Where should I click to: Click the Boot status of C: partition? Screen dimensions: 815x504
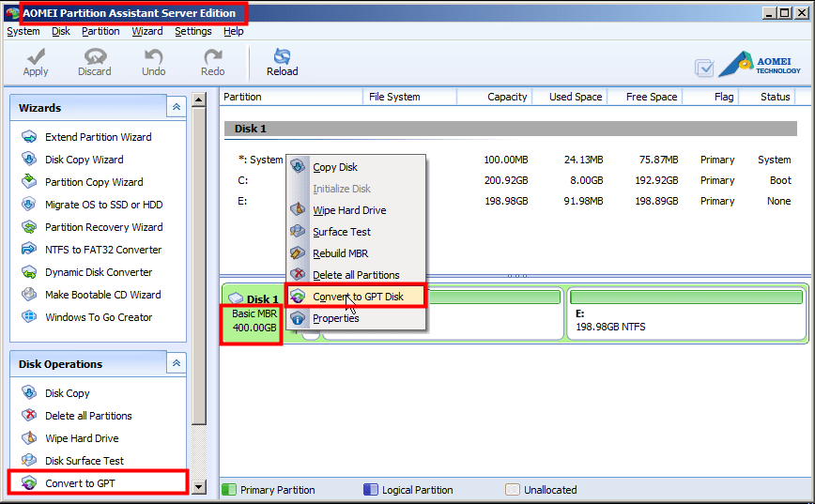click(x=780, y=180)
